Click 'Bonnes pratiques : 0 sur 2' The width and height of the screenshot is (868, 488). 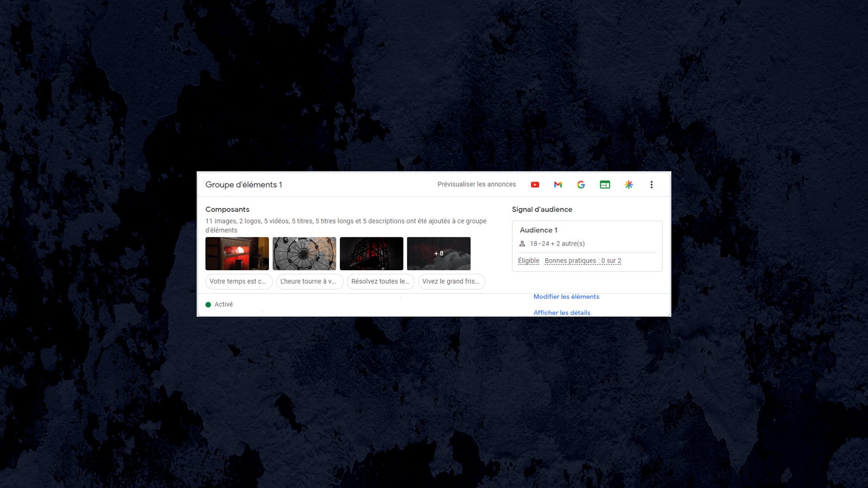[583, 261]
